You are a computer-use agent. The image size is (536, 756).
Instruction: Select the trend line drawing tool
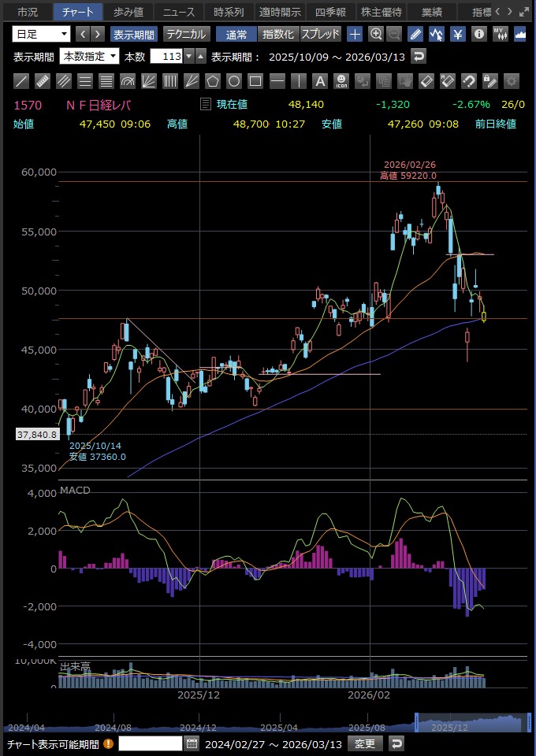(x=22, y=80)
